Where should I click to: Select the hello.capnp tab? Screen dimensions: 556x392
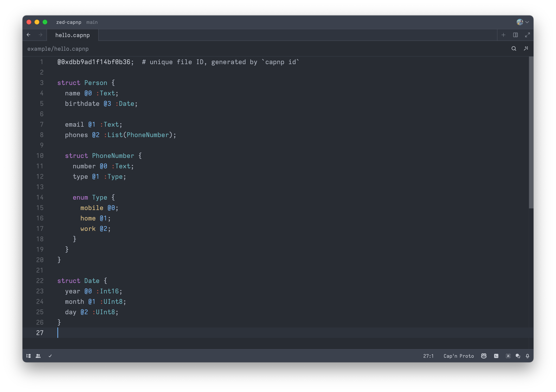(72, 35)
